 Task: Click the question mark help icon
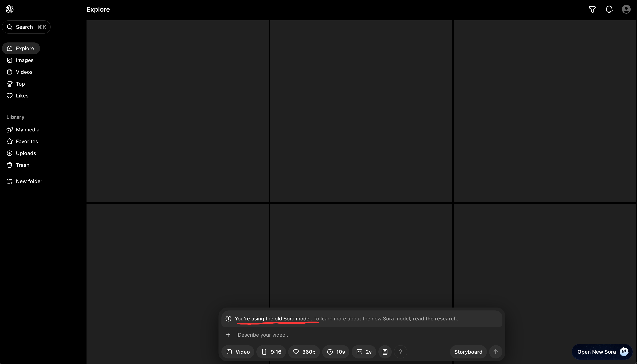pos(400,352)
